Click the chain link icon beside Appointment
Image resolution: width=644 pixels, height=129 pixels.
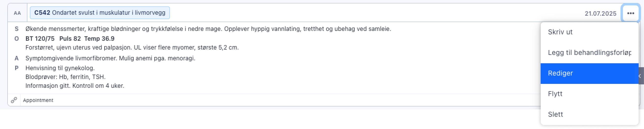tap(14, 100)
